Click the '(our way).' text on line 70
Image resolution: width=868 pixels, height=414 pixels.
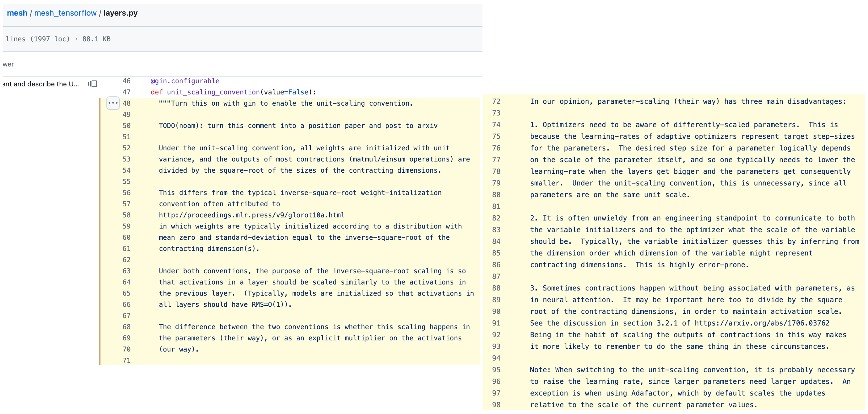coord(179,349)
